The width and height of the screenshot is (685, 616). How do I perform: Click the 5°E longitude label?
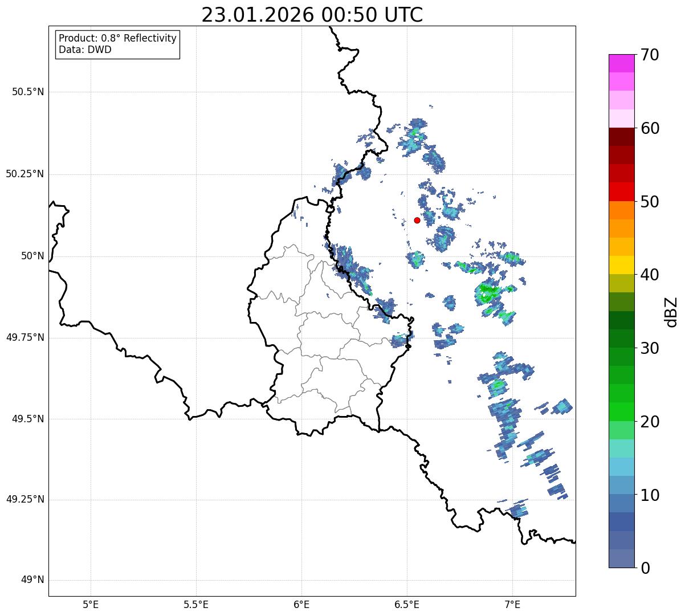coord(91,605)
